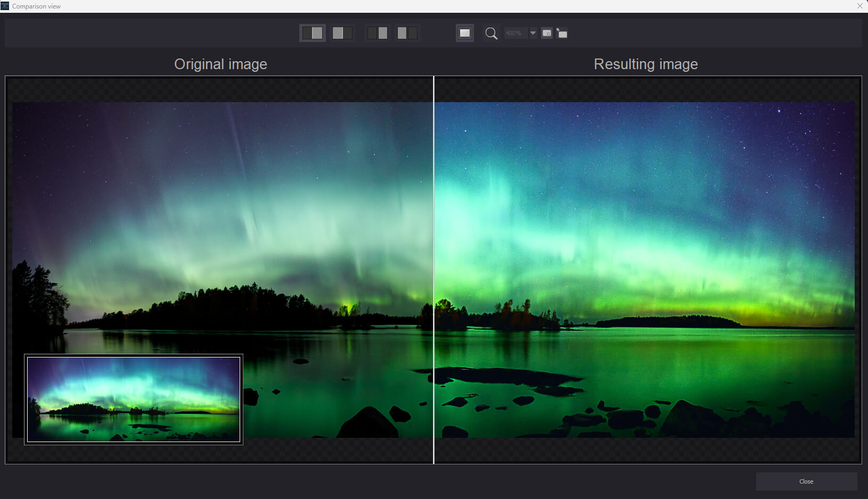Toggle the navigator preview icon

pyautogui.click(x=547, y=33)
